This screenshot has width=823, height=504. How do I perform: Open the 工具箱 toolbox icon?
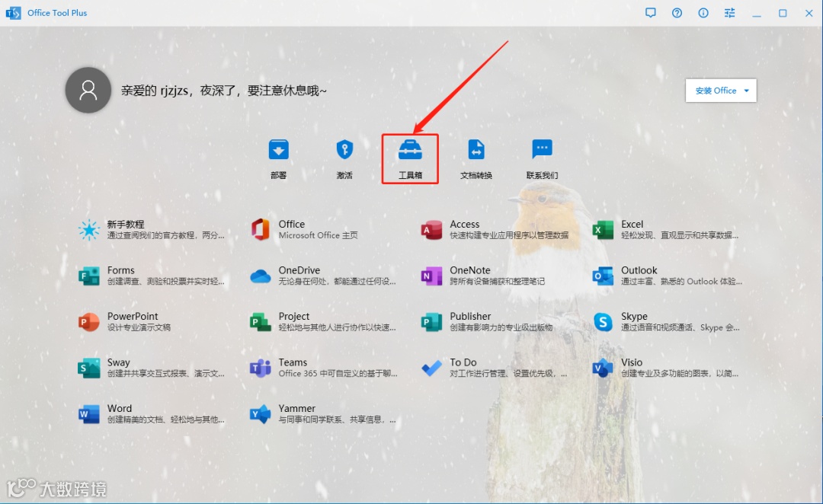click(x=410, y=149)
